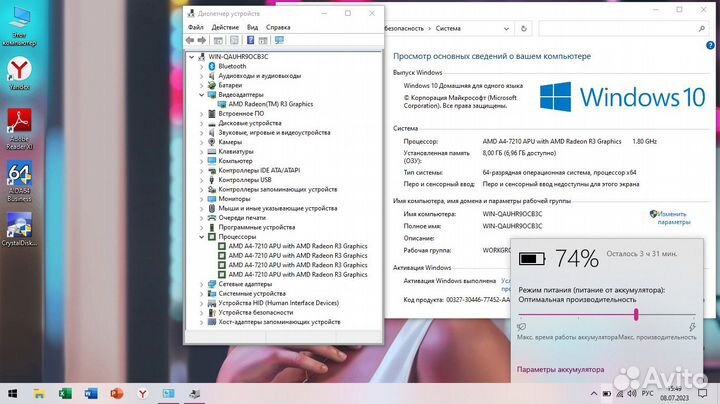Click the battery saver icon under power slider

(x=522, y=327)
